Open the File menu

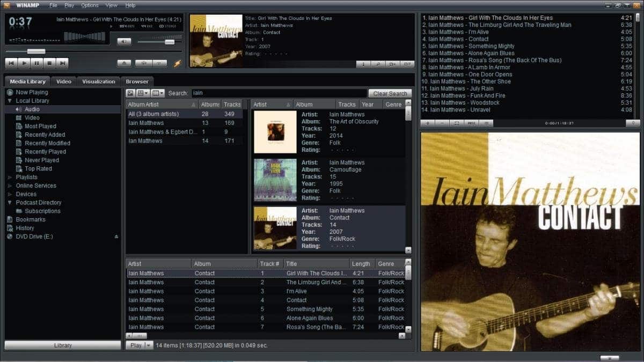53,5
